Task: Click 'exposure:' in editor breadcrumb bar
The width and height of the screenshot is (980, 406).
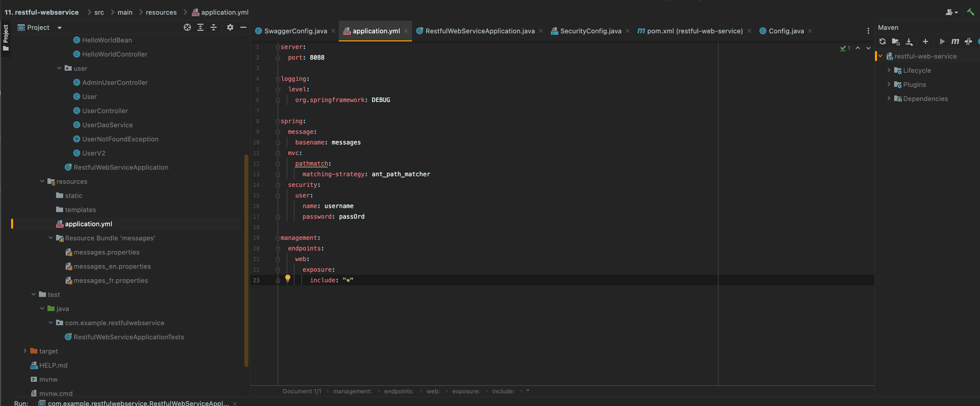Action: point(466,391)
